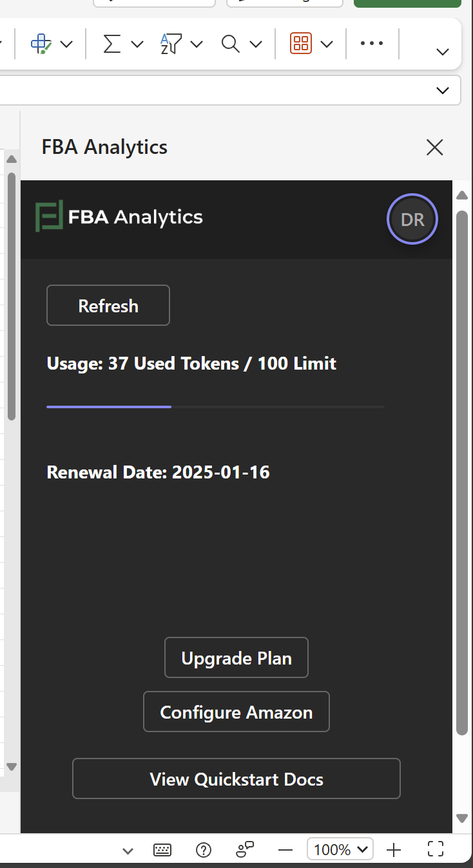Click the token usage progress bar
Screen dimensions: 473x868
pos(215,407)
